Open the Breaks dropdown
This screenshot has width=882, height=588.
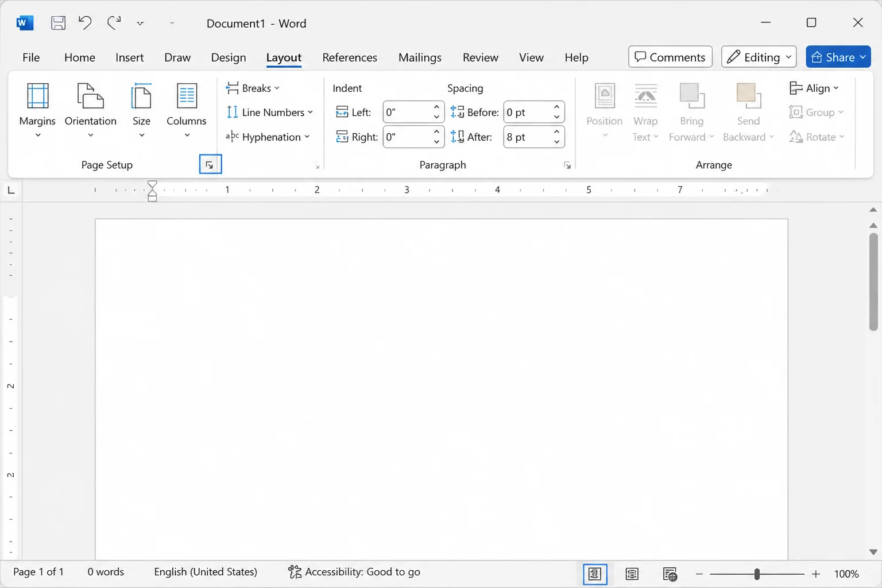pyautogui.click(x=253, y=88)
